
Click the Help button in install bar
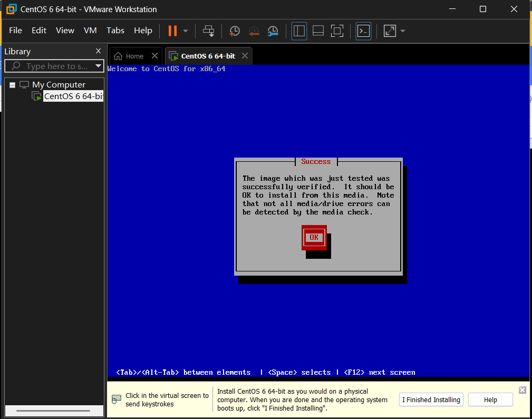click(x=490, y=399)
